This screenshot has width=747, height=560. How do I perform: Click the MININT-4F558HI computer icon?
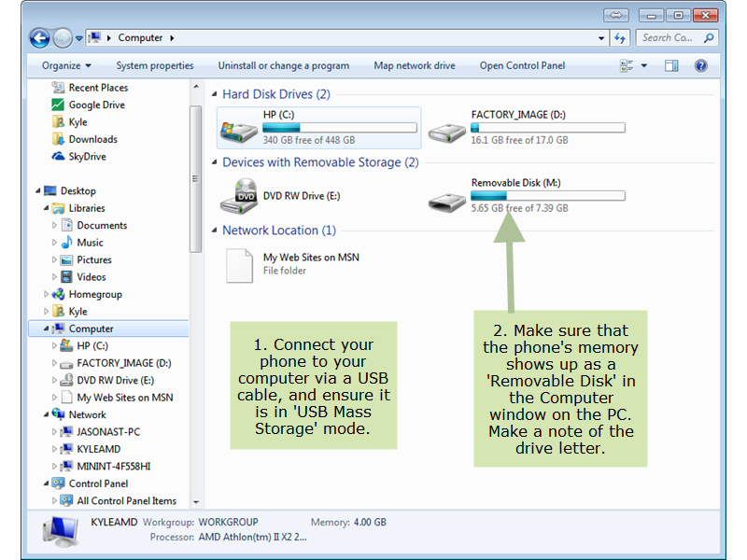pyautogui.click(x=66, y=466)
